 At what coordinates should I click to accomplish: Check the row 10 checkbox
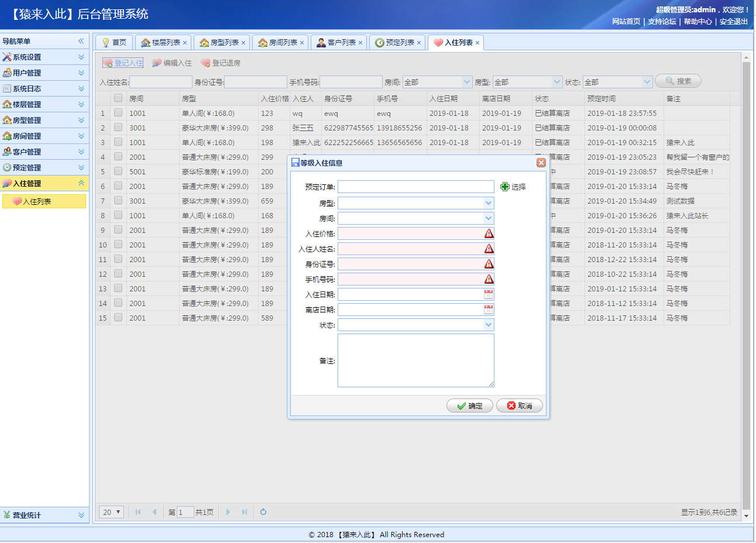pyautogui.click(x=118, y=245)
